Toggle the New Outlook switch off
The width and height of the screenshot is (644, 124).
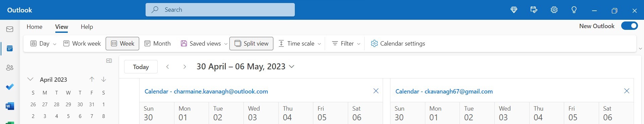(x=630, y=26)
